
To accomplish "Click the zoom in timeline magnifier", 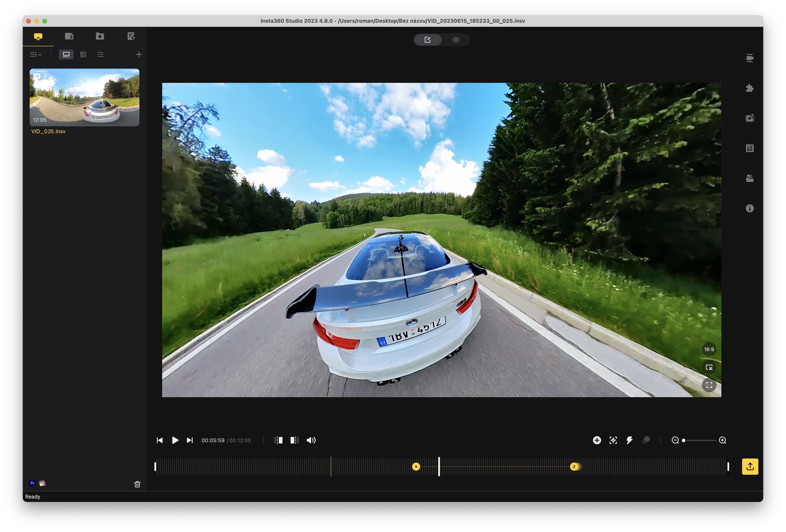I will click(722, 440).
